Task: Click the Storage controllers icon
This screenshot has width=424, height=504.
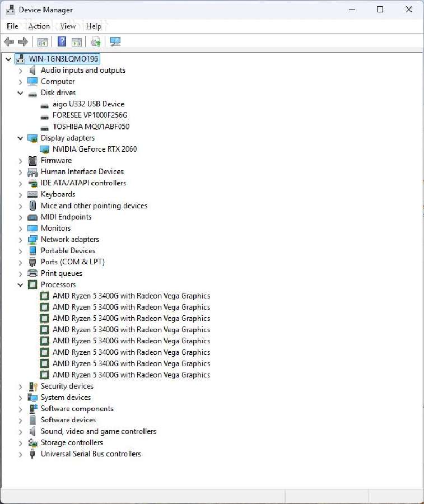Action: coord(32,442)
